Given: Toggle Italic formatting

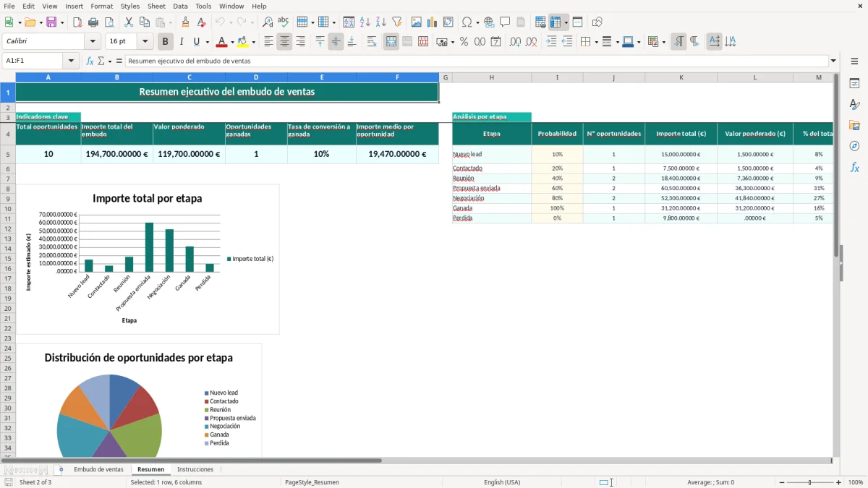Looking at the screenshot, I should coord(182,42).
